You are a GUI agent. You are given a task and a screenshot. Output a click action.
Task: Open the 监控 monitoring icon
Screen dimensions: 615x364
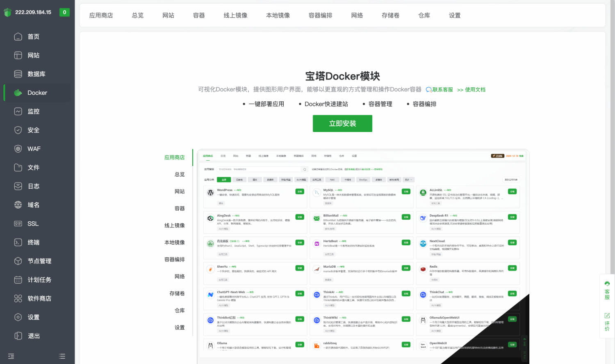click(x=18, y=111)
